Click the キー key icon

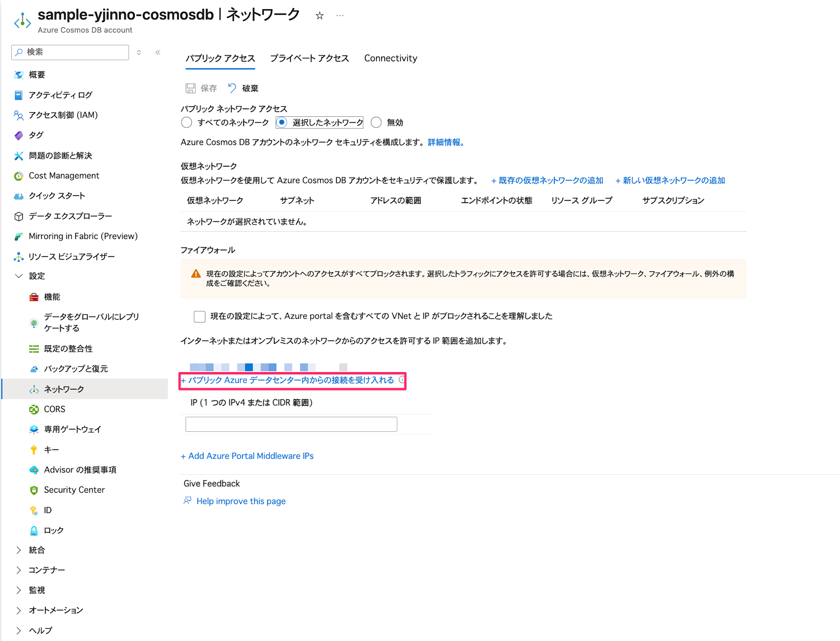pyautogui.click(x=34, y=450)
